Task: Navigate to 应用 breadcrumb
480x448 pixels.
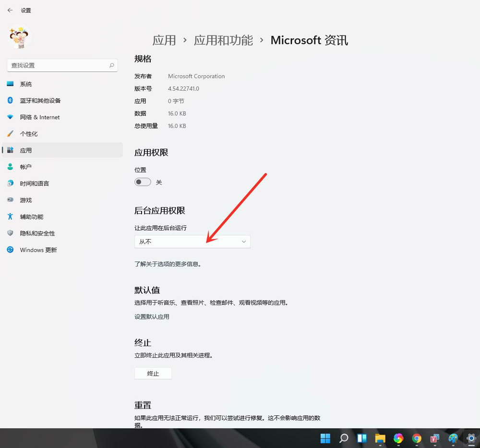Action: coord(164,40)
